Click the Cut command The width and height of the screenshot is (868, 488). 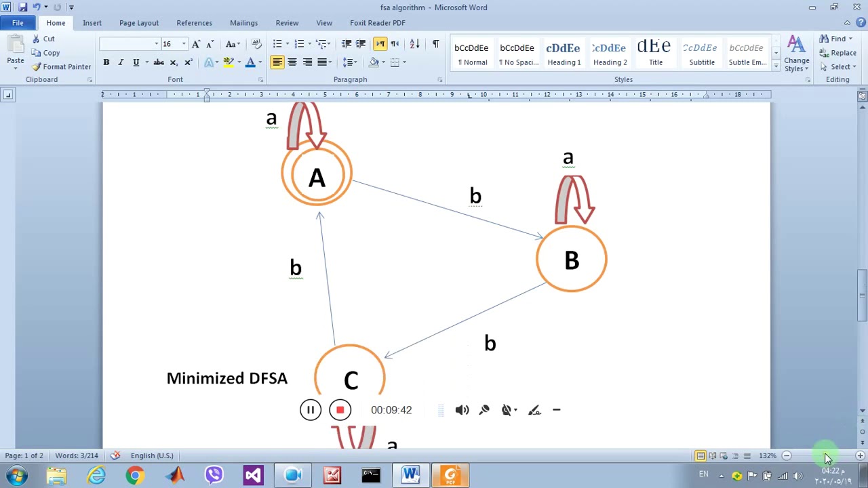pos(43,39)
